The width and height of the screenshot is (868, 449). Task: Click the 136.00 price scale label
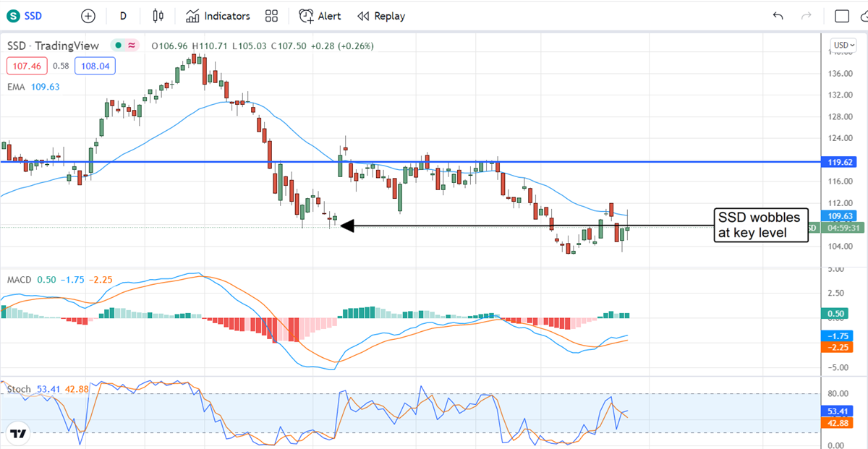click(842, 73)
